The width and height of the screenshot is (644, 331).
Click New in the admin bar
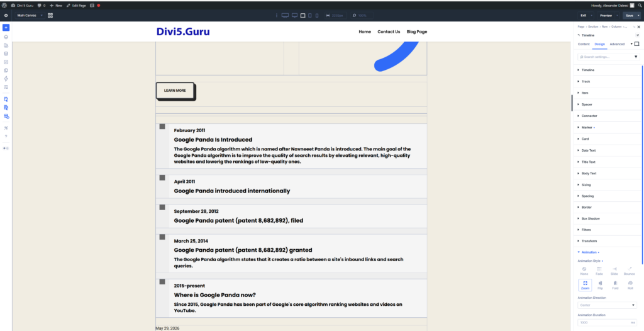(56, 5)
